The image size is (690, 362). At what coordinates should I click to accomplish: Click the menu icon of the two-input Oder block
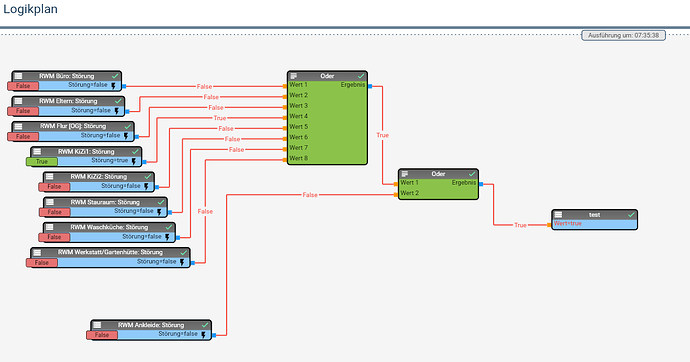tap(405, 174)
